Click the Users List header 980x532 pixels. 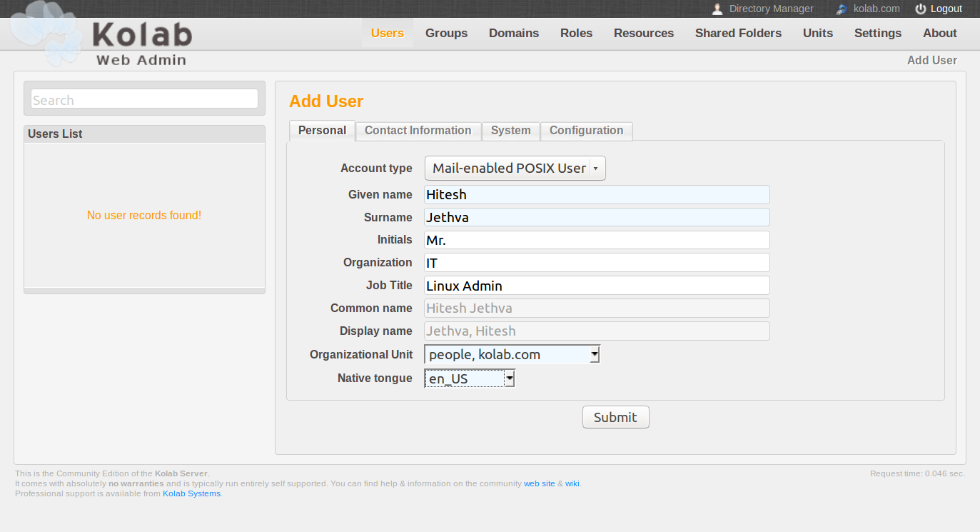(144, 134)
